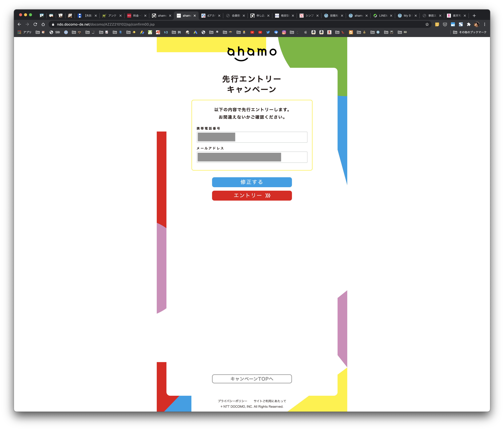
Task: Expand the globe bookmark folder
Action: pos(375,32)
